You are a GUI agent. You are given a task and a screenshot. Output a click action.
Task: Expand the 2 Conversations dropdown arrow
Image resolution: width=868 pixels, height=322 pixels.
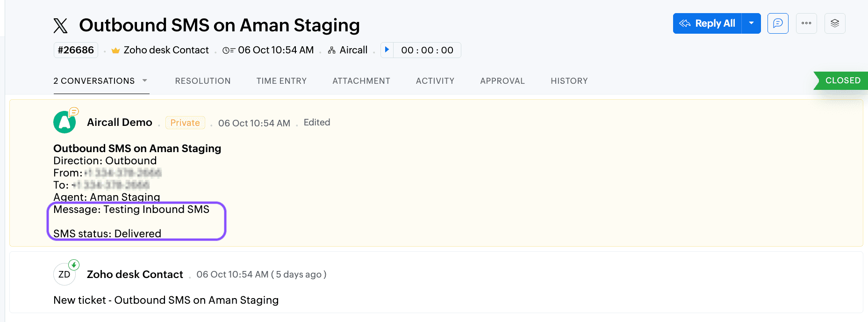(x=145, y=80)
